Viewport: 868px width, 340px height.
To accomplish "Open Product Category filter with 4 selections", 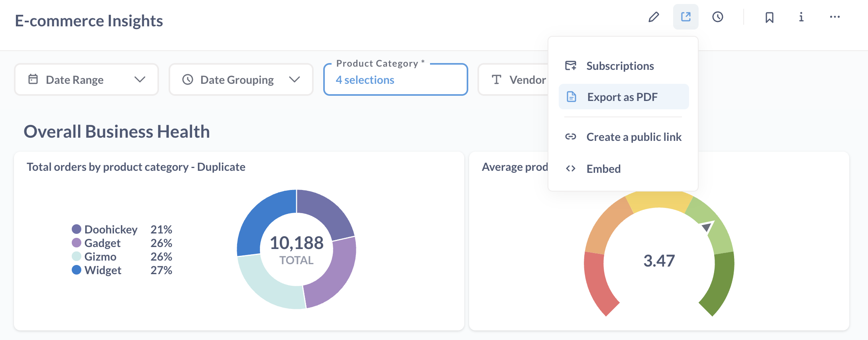I will pos(395,80).
